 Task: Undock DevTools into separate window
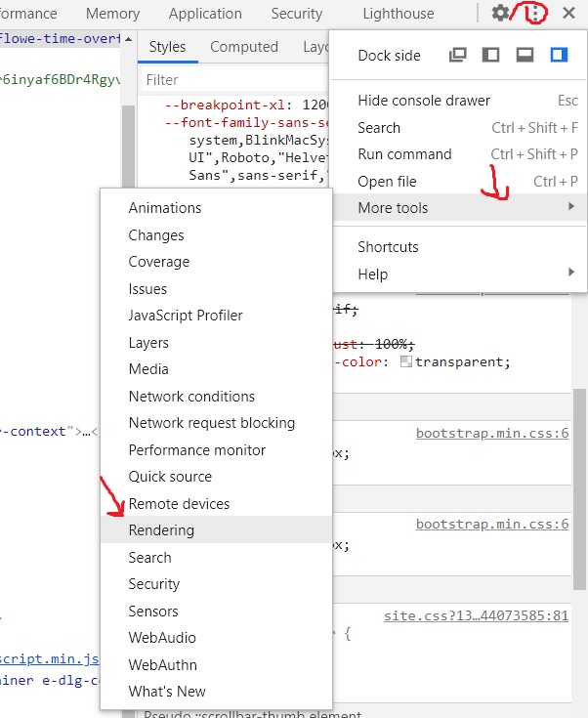click(457, 56)
